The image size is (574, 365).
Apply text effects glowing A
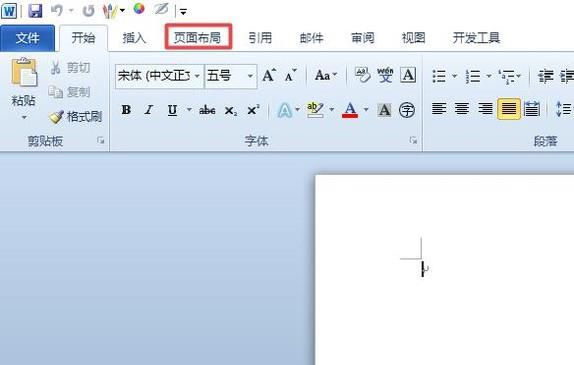285,110
